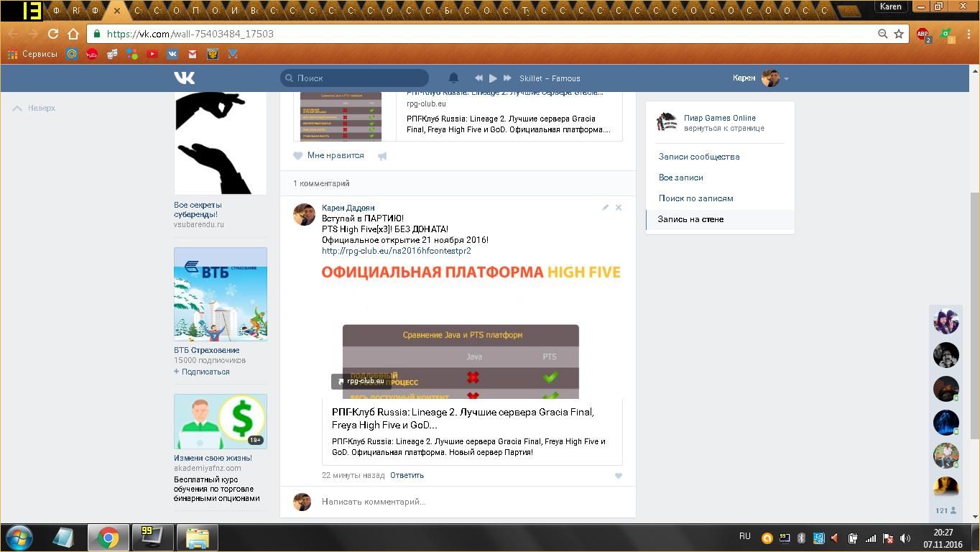Open the Mail.ru @ bookmark
This screenshot has width=980, height=552.
pos(72,54)
